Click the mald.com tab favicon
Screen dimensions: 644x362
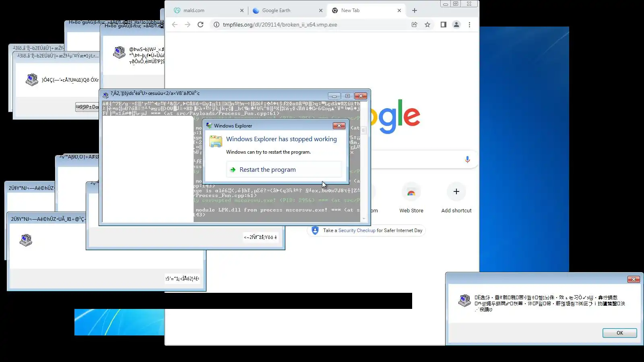click(177, 10)
